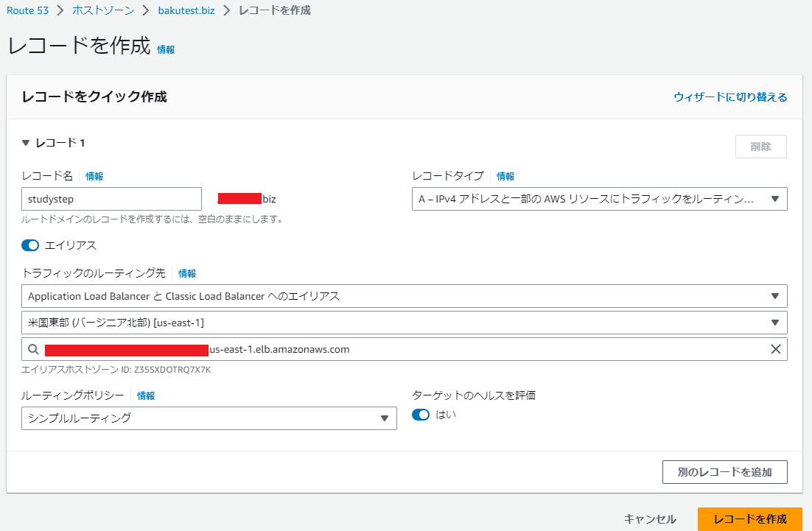The width and height of the screenshot is (812, 531).
Task: Clear the load balancer search field
Action: (775, 349)
